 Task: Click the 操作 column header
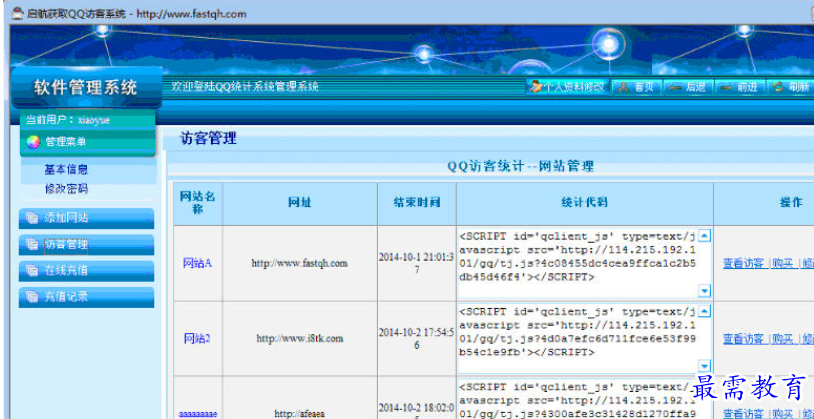(x=791, y=203)
